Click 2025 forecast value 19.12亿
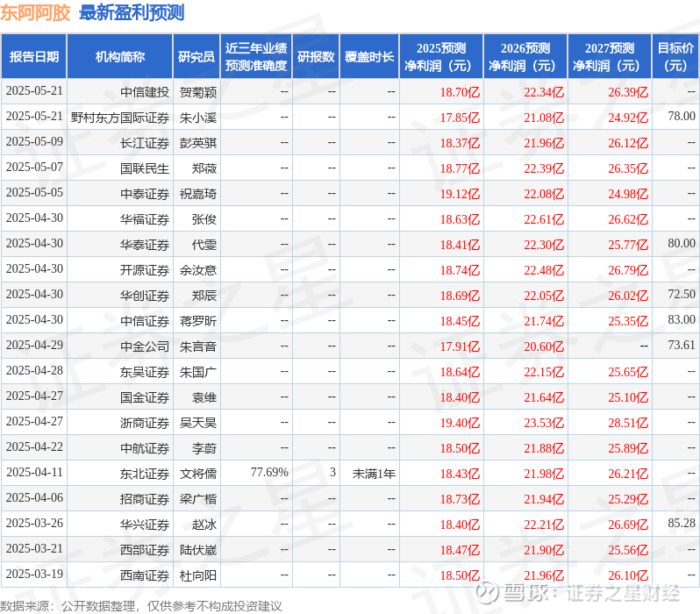The height and width of the screenshot is (614, 700). (460, 194)
